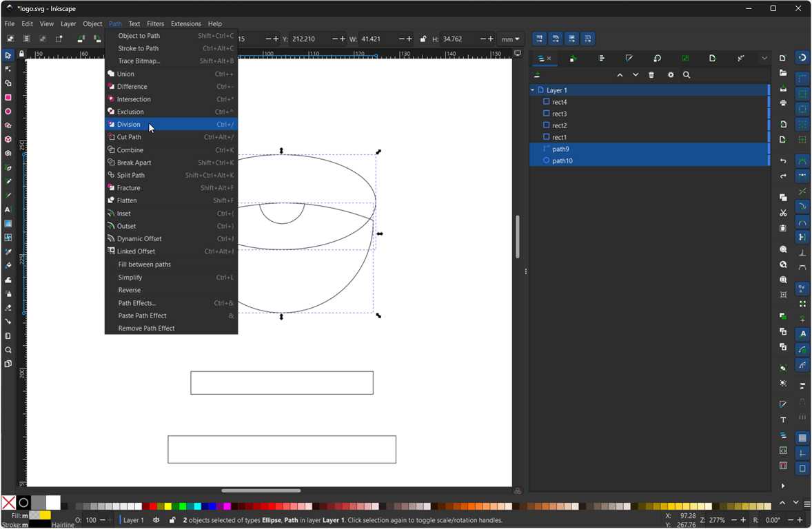812x529 pixels.
Task: Select the Eraser tool
Action: [8, 307]
